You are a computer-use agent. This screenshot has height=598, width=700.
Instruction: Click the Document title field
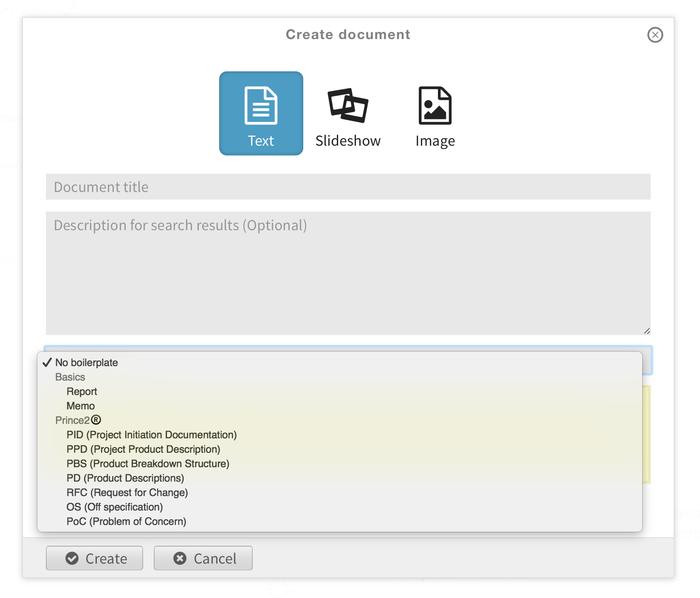coord(348,187)
